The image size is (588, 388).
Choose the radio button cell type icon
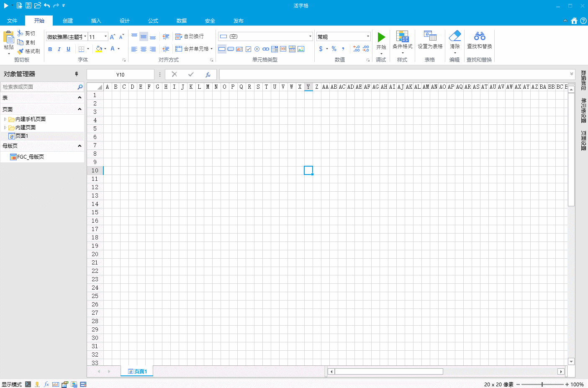pyautogui.click(x=257, y=49)
